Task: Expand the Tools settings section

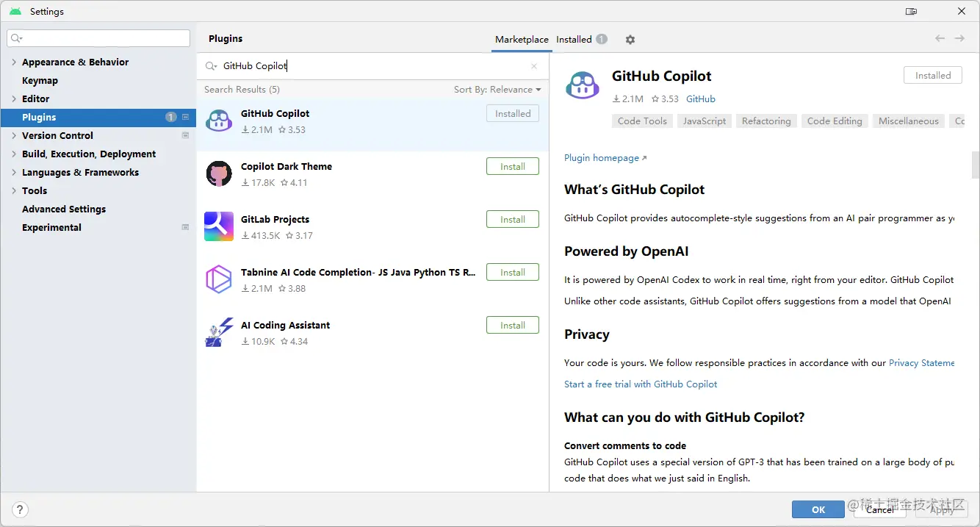Action: coord(14,191)
